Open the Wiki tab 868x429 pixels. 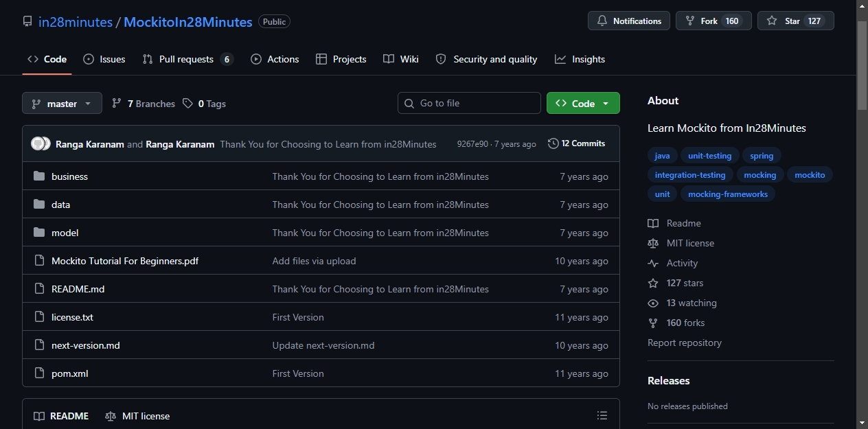point(401,59)
